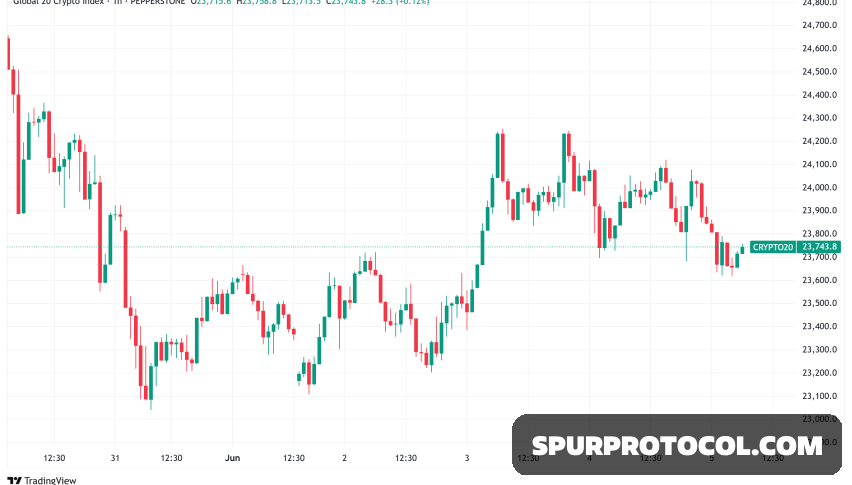Viewport: 852px width, 485px height.
Task: Click the last green candle on the chart
Action: pyautogui.click(x=742, y=249)
